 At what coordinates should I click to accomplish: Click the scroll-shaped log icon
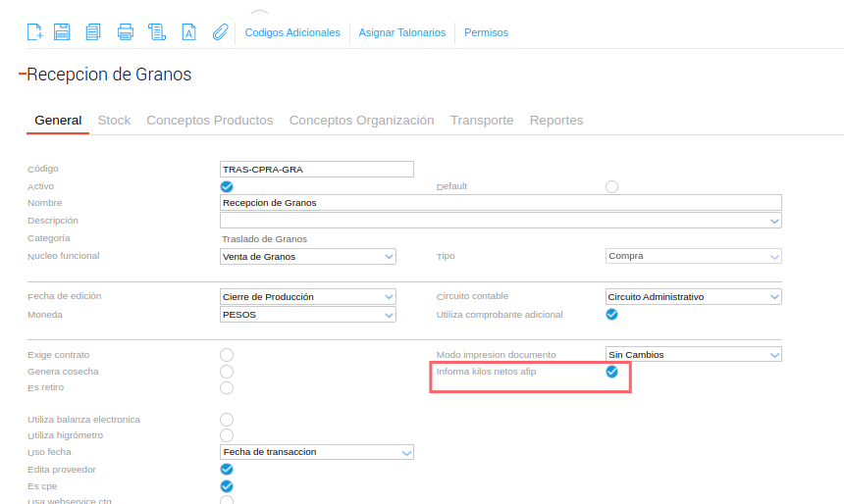156,32
